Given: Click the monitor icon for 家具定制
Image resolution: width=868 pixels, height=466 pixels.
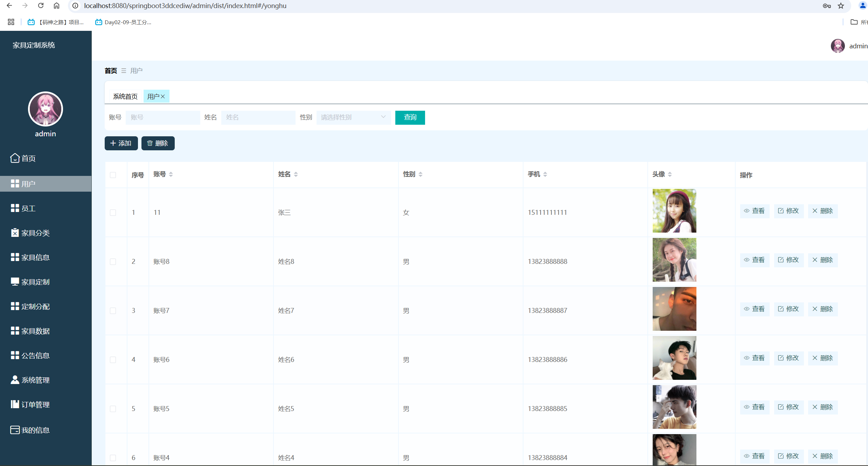Looking at the screenshot, I should click(x=15, y=282).
